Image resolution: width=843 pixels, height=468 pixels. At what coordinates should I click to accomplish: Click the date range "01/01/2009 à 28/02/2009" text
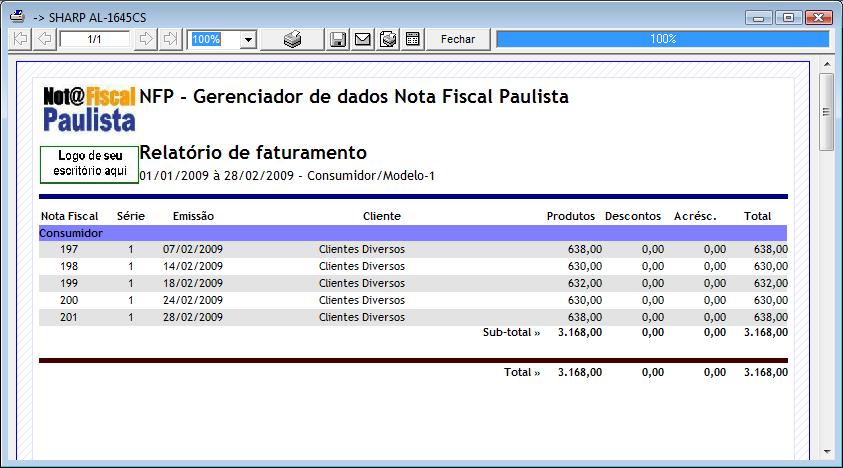217,176
